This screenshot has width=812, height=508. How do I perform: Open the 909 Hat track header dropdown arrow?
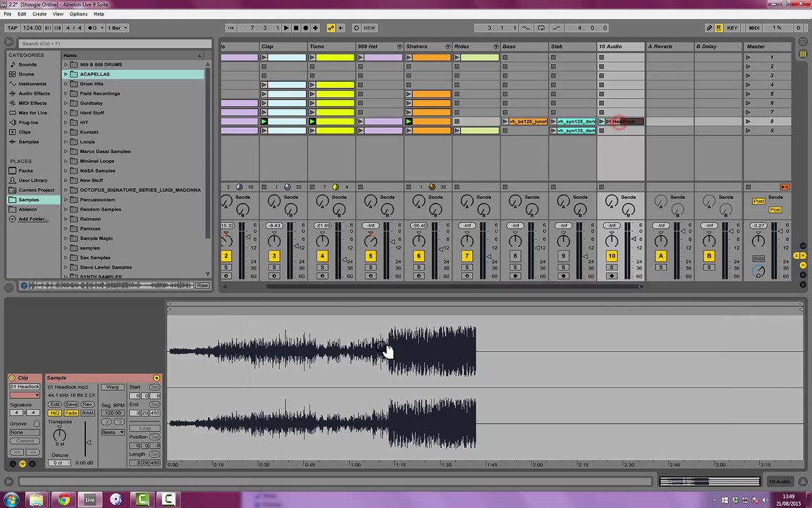click(x=399, y=47)
